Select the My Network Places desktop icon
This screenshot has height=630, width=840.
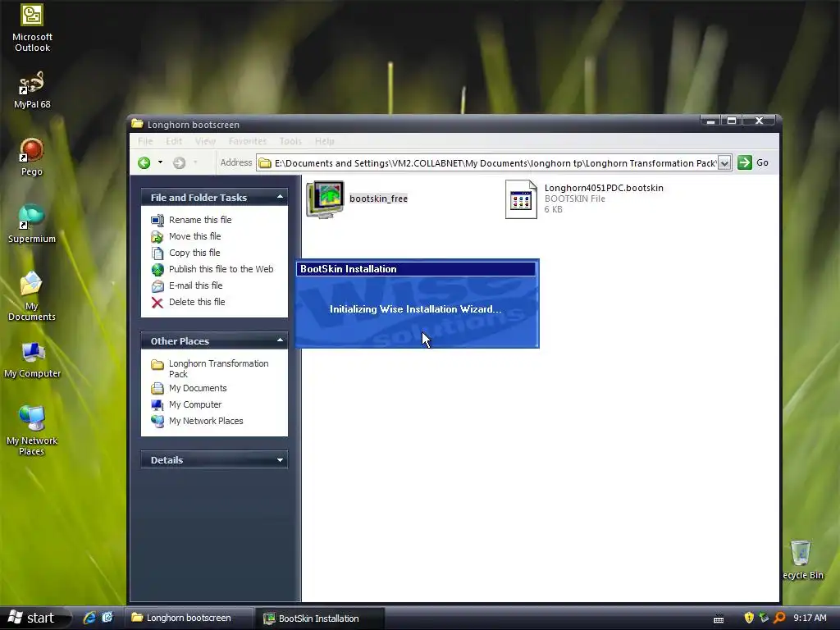click(32, 430)
